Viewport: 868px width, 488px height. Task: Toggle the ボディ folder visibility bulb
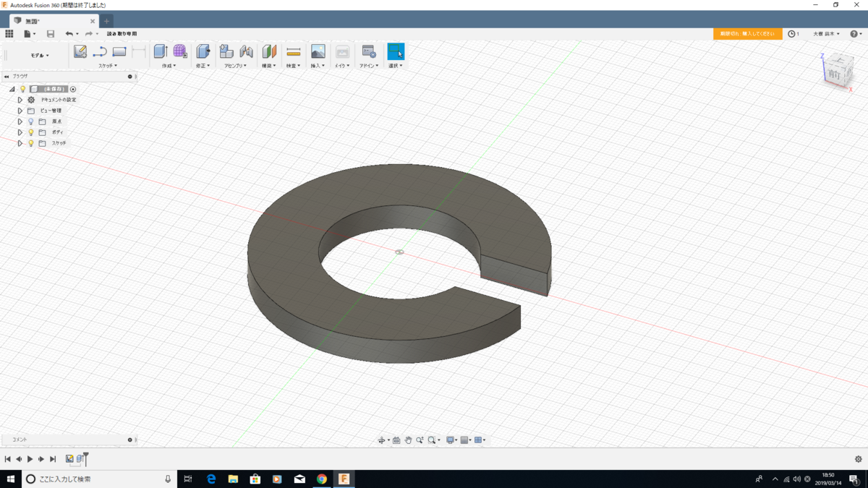tap(31, 132)
